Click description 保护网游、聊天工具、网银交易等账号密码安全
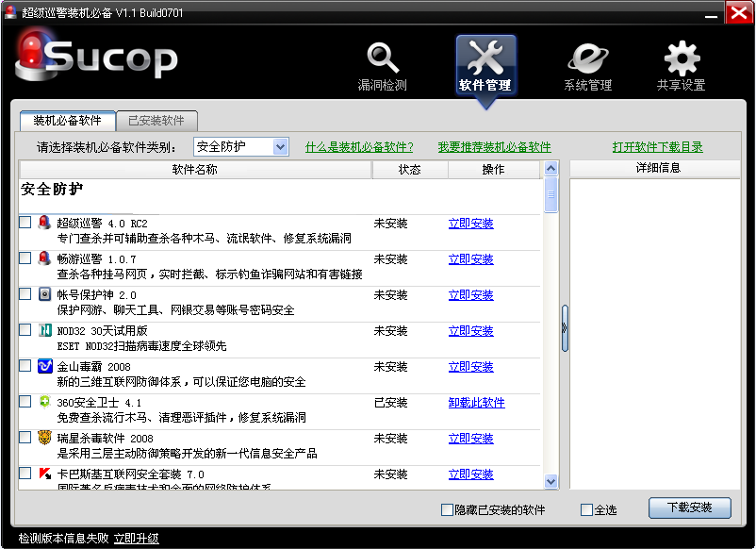The image size is (756, 549). 176,309
